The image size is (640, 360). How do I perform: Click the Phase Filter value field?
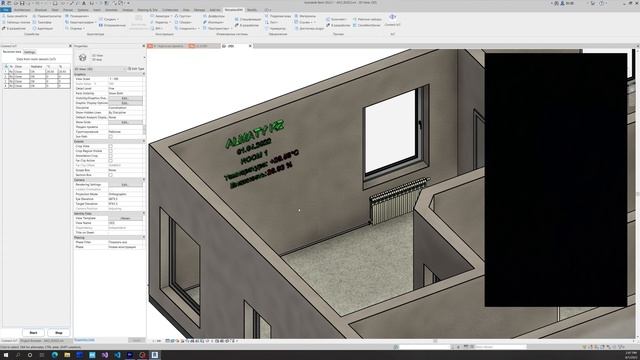[x=126, y=242]
